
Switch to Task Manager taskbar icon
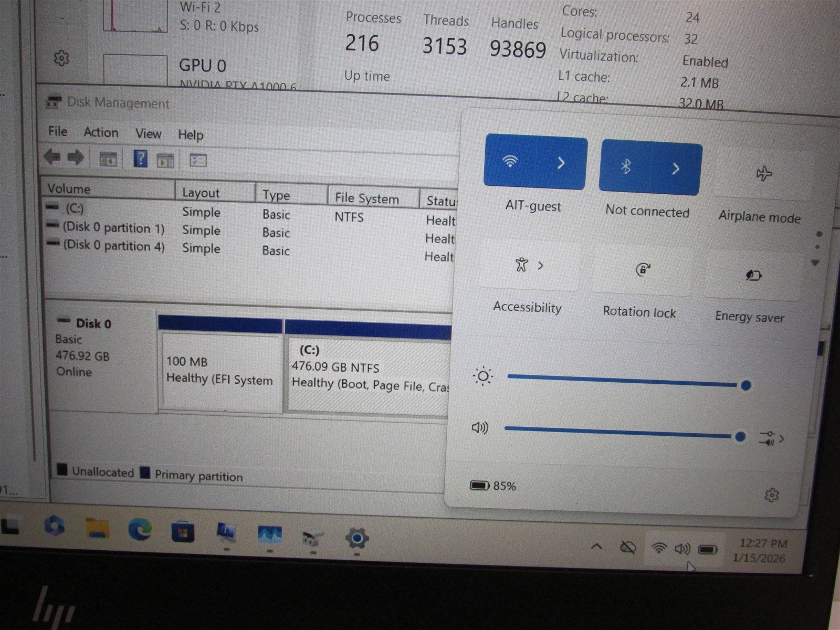270,535
